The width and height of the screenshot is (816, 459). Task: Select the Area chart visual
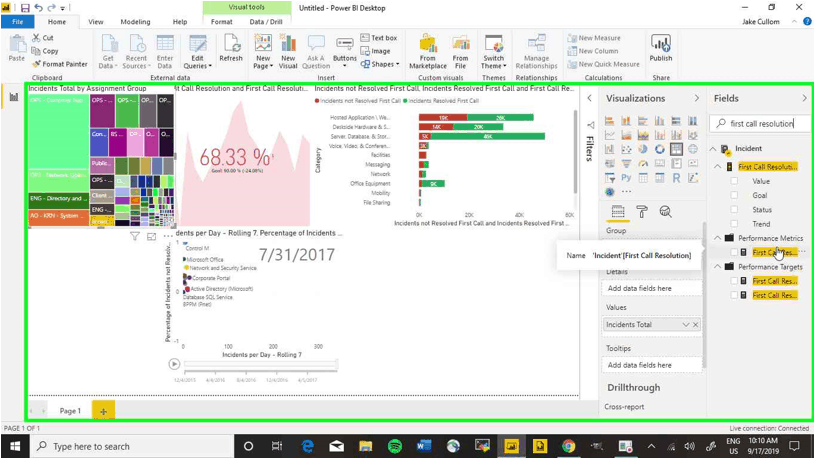click(626, 135)
